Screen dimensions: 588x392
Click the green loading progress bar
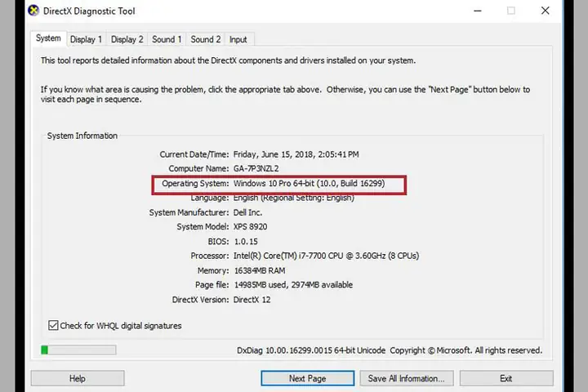coord(78,350)
